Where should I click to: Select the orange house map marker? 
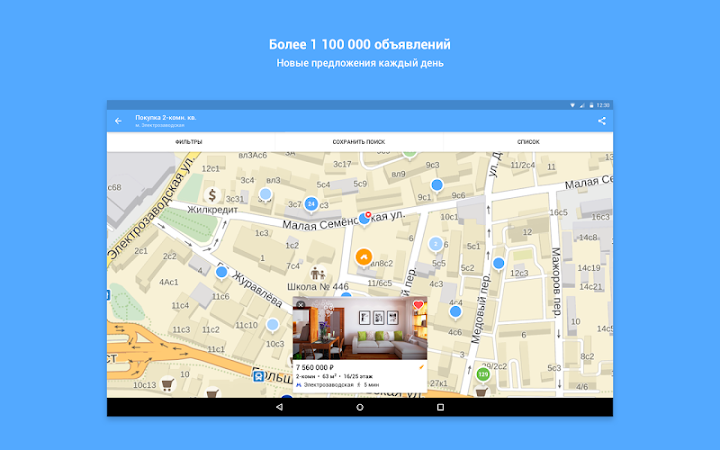coord(364,255)
